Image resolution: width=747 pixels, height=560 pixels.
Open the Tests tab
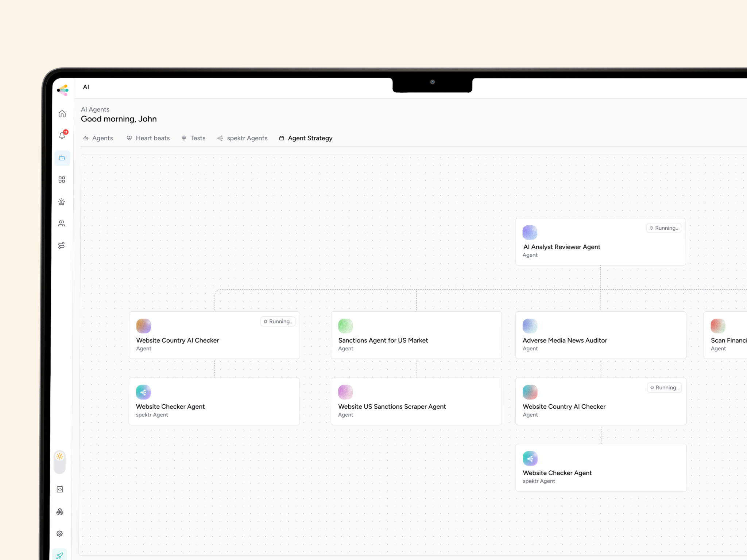(x=194, y=138)
